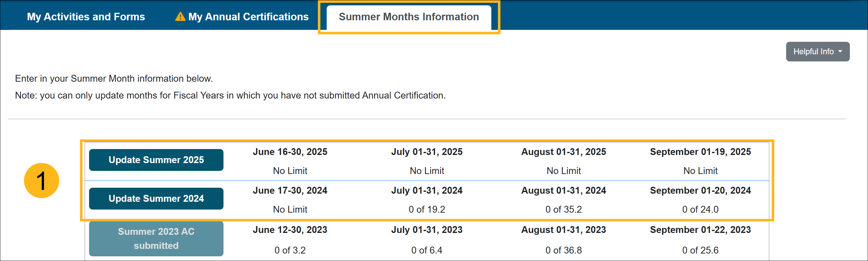
Task: Click the September 01-22, 2023 date header
Action: point(700,230)
